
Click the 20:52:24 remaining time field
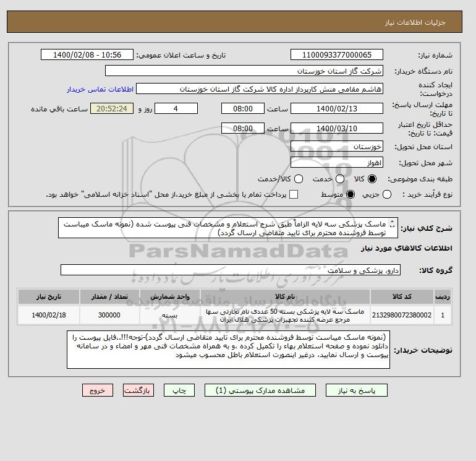coord(112,108)
